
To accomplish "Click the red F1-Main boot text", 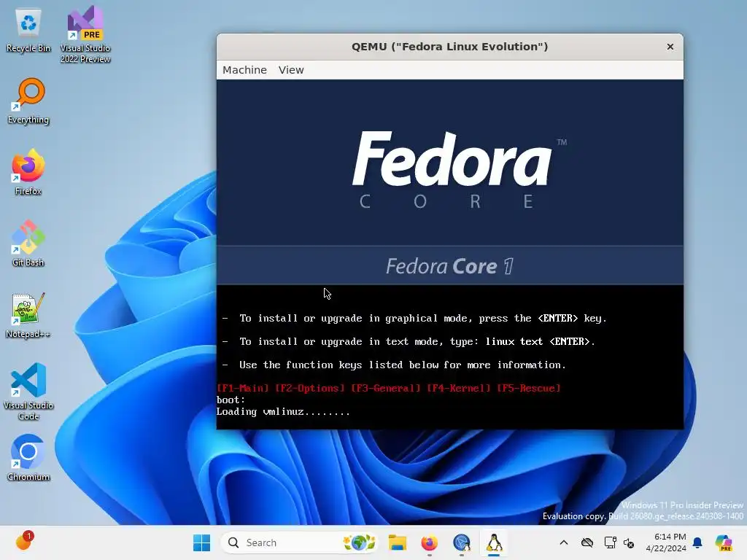I will 243,388.
